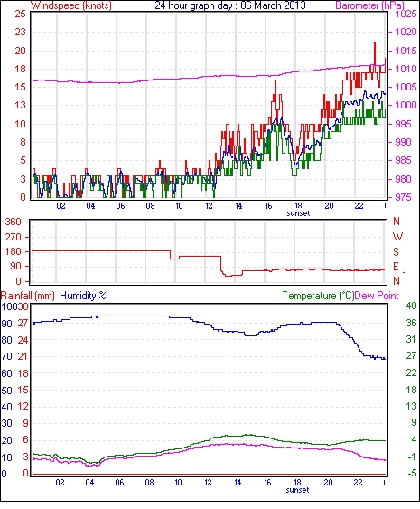Image resolution: width=420 pixels, height=509 pixels.
Task: Select the Humidity % legend label
Action: tap(83, 296)
